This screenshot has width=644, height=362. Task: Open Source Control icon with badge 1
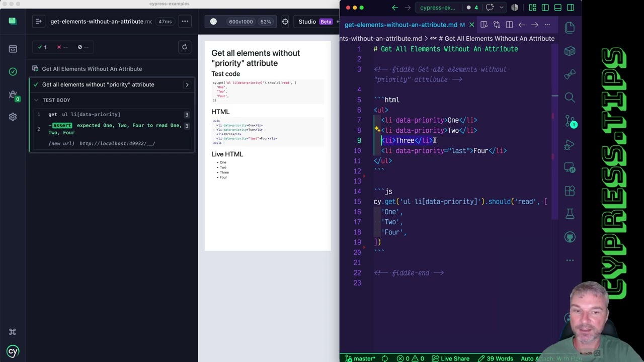(570, 121)
